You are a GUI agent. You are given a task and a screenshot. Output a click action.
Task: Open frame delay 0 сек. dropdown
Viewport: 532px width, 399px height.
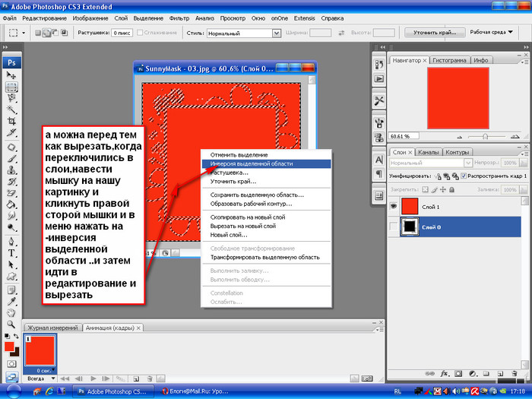(x=45, y=371)
